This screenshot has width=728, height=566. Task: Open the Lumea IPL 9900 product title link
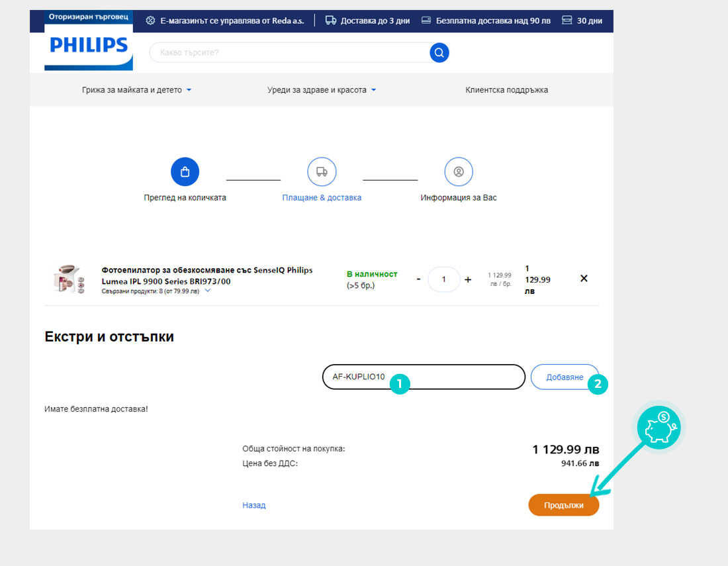coord(207,275)
